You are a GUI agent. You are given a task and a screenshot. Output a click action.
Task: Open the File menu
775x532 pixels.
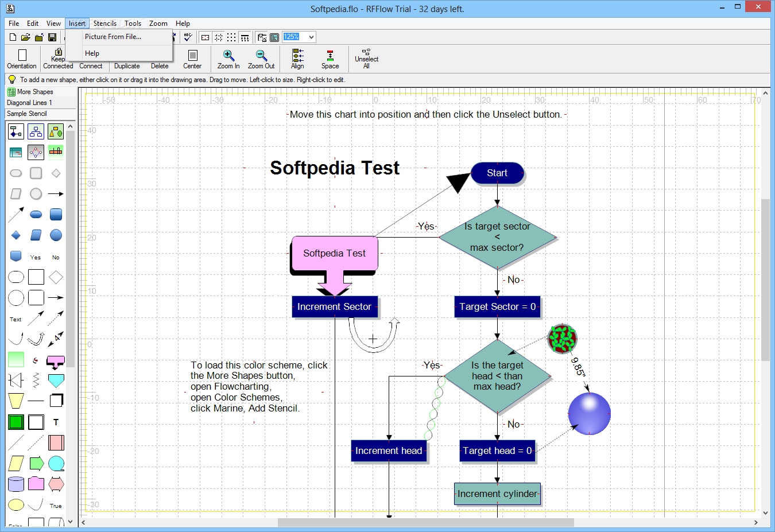click(14, 24)
